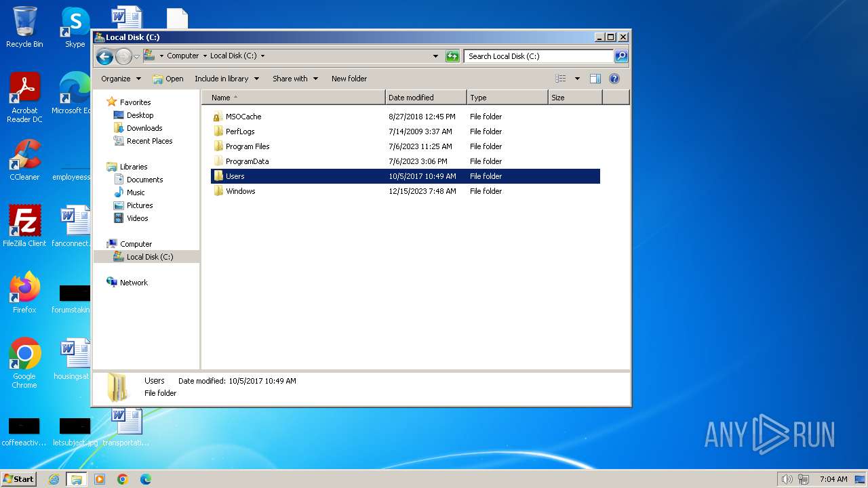Toggle the preview pane button
This screenshot has width=868, height=488.
coord(595,79)
